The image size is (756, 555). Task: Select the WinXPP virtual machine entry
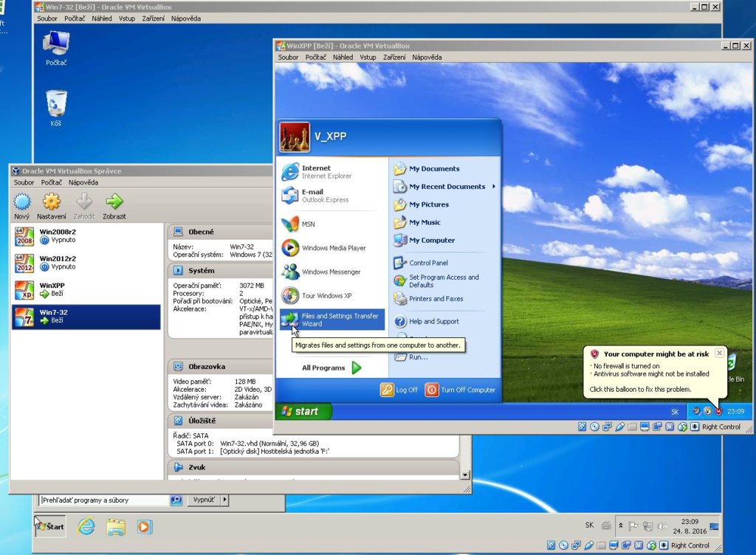pyautogui.click(x=86, y=290)
